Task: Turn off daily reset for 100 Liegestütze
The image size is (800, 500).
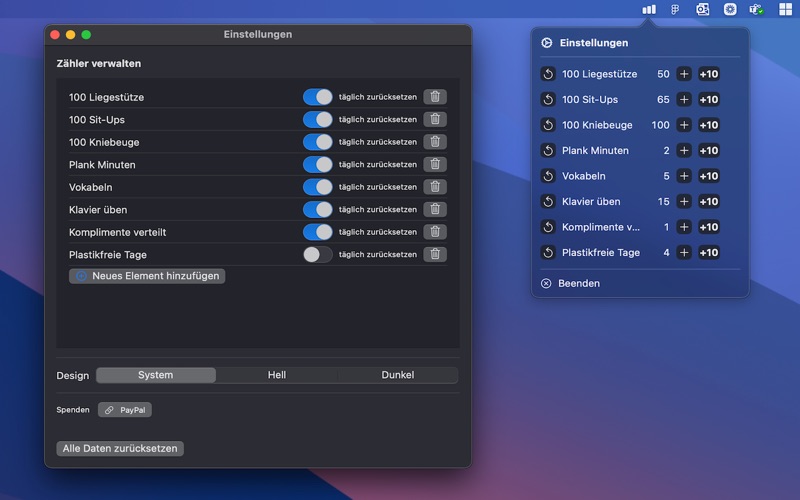Action: 317,97
